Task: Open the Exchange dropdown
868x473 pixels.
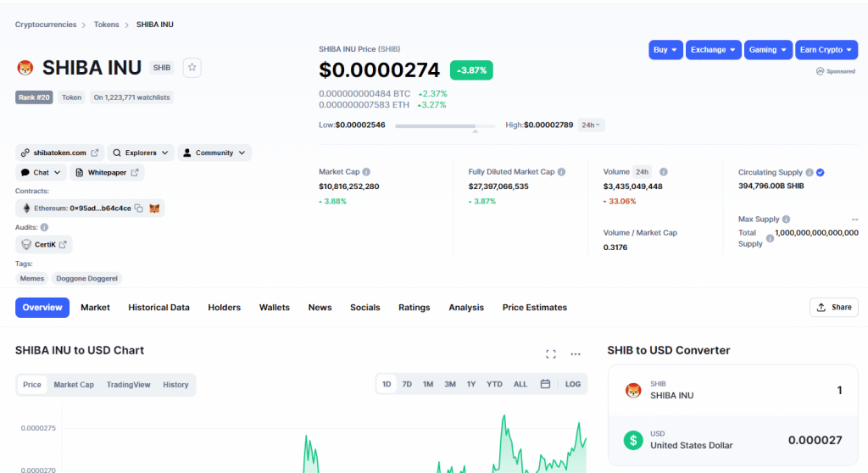Action: point(713,50)
